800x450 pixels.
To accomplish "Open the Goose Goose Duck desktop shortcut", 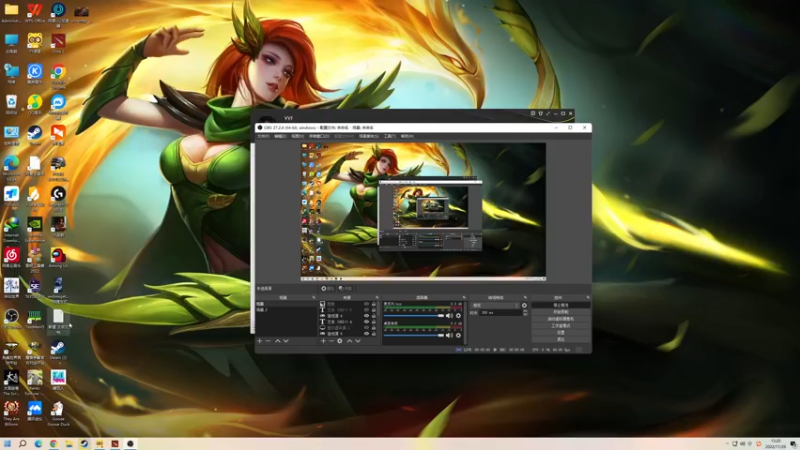I will click(58, 413).
